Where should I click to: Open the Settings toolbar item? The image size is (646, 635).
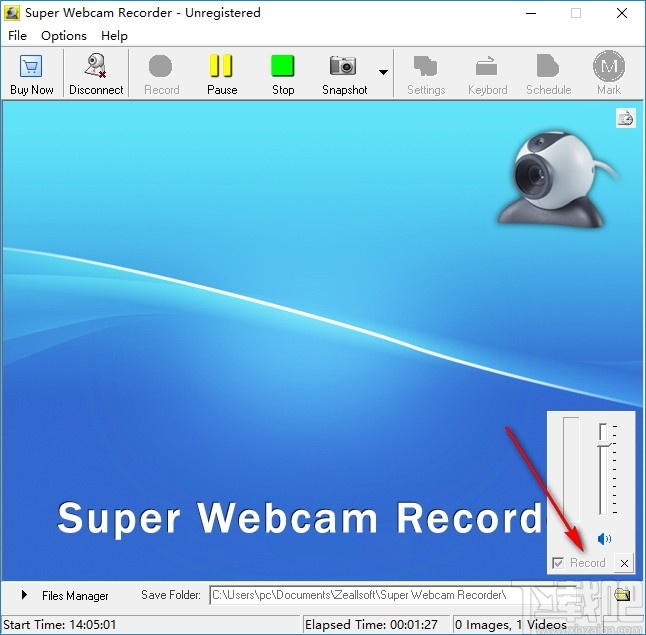point(426,74)
